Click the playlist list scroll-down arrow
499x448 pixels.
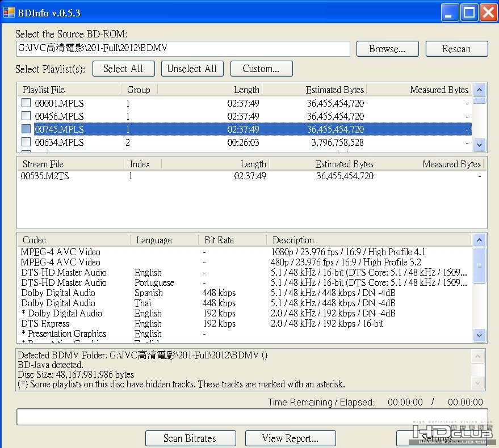479,145
